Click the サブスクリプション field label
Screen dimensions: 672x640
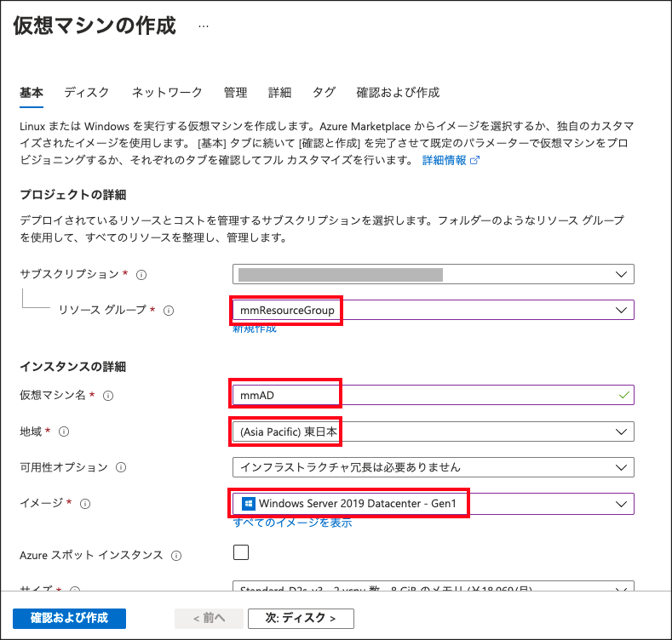tap(70, 274)
